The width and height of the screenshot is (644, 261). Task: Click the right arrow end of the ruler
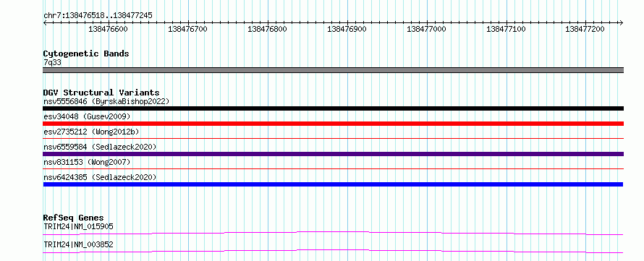point(622,22)
